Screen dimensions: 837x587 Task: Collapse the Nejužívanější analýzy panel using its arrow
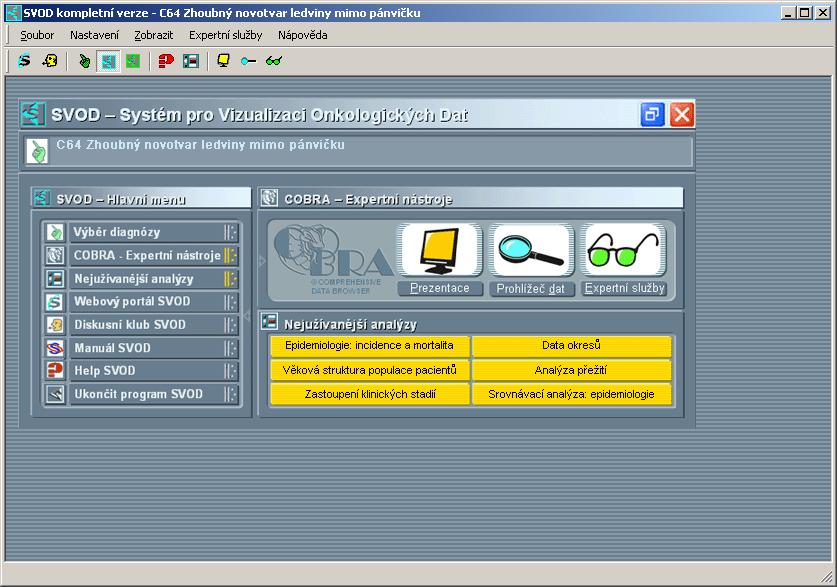(247, 316)
